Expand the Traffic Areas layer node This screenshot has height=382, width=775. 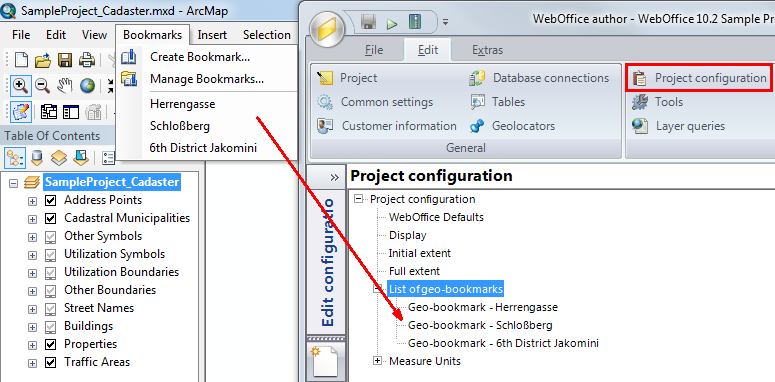pyautogui.click(x=32, y=363)
